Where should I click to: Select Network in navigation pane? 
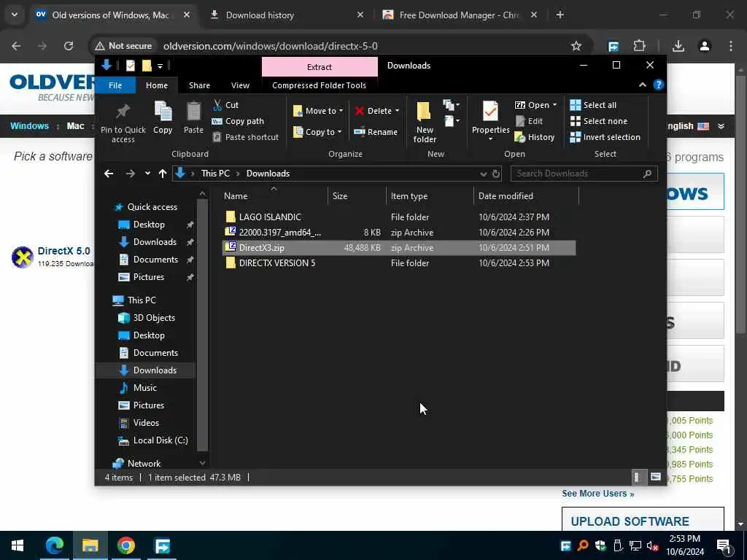click(144, 463)
